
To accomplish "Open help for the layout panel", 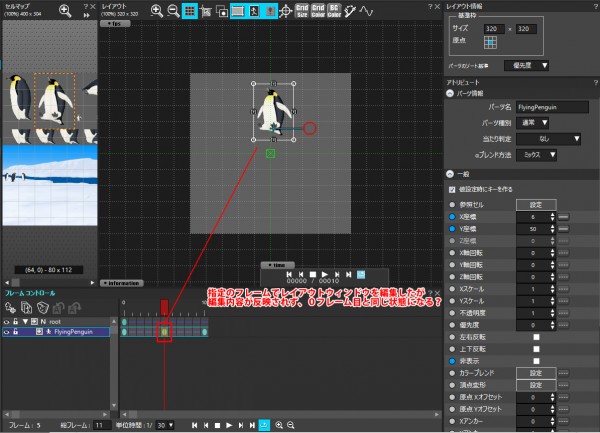I will (430, 7).
